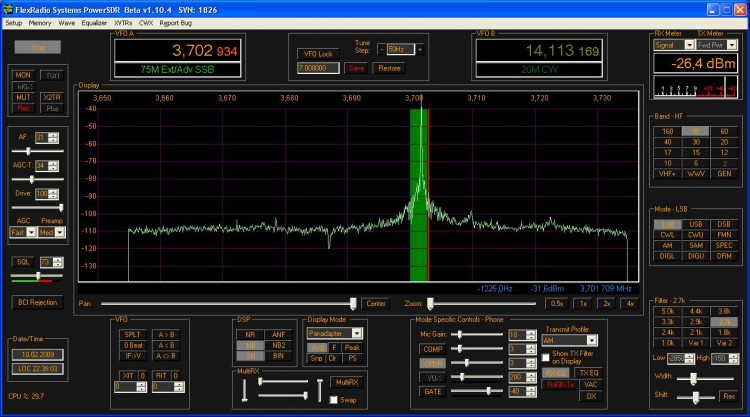Toggle the NR noise reduction button
Screen dimensions: 750x417
(250, 335)
